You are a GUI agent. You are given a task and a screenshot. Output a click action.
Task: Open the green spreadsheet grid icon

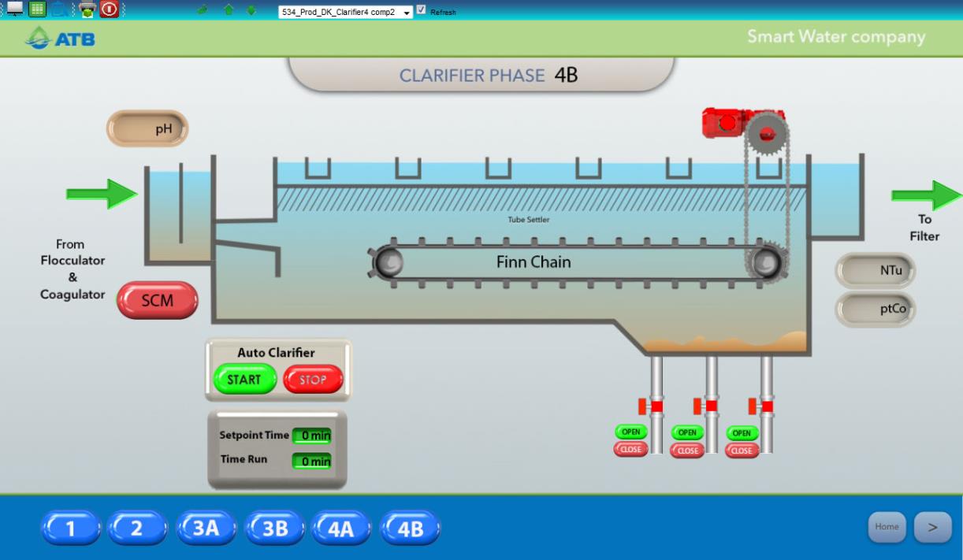(37, 9)
